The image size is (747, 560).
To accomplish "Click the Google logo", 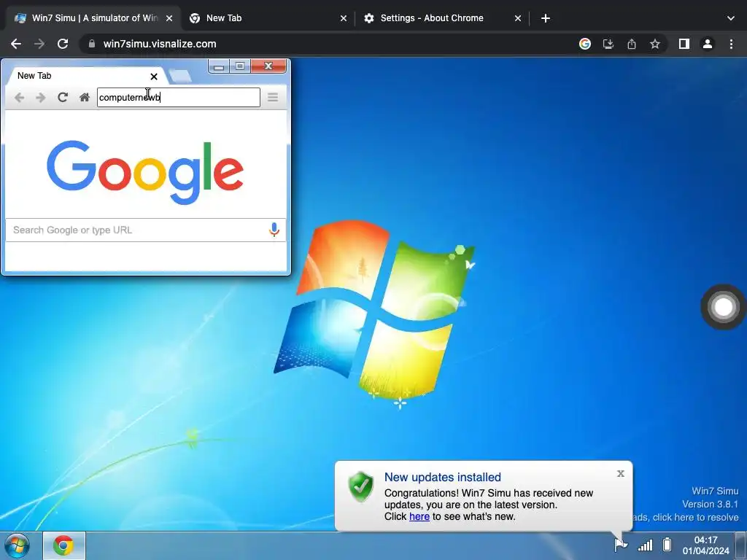I will 145,171.
